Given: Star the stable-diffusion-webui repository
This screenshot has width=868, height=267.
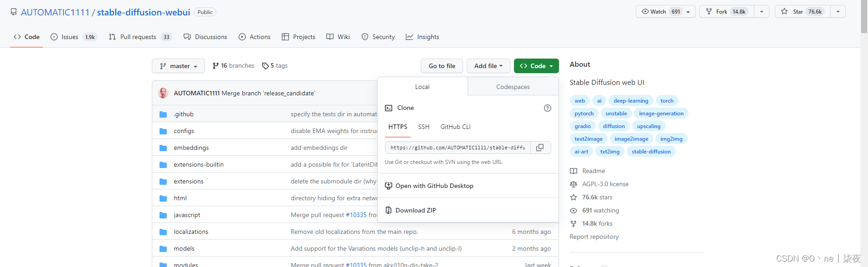Looking at the screenshot, I should (803, 12).
